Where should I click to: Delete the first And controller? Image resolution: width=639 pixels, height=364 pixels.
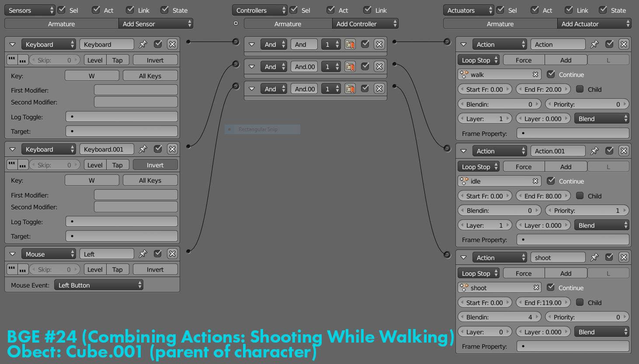point(379,44)
